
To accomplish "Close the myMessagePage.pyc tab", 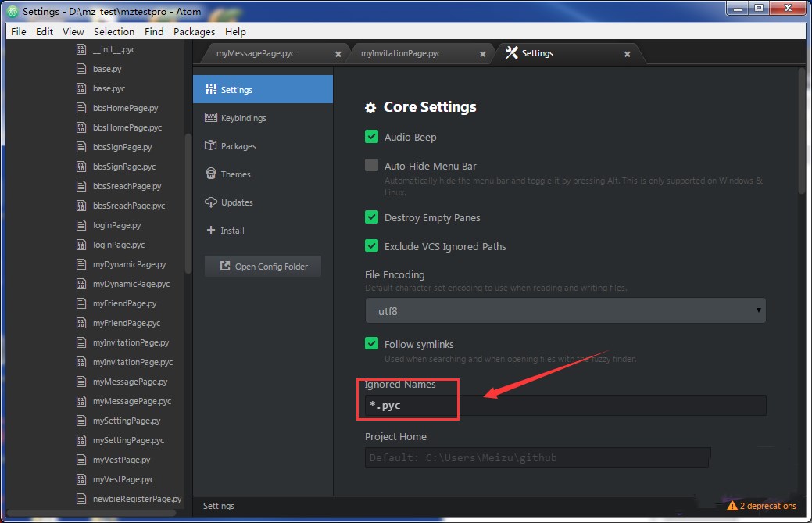I will pos(338,54).
